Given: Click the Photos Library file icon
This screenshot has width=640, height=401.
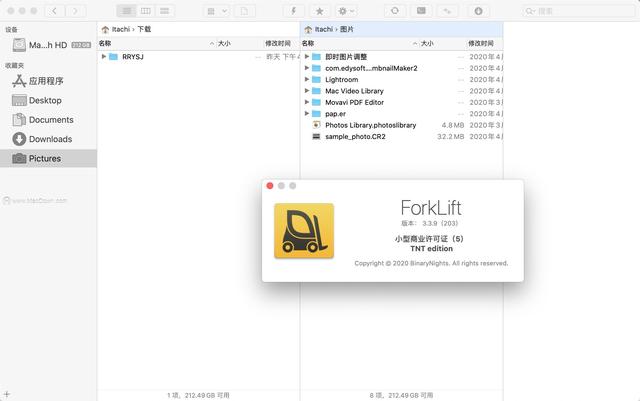Looking at the screenshot, I should tap(316, 125).
